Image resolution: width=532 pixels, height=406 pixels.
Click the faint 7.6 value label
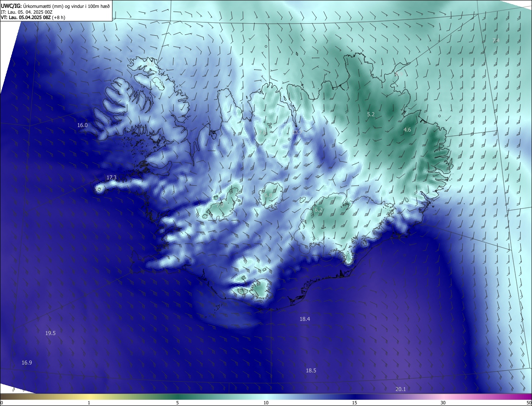point(263,132)
